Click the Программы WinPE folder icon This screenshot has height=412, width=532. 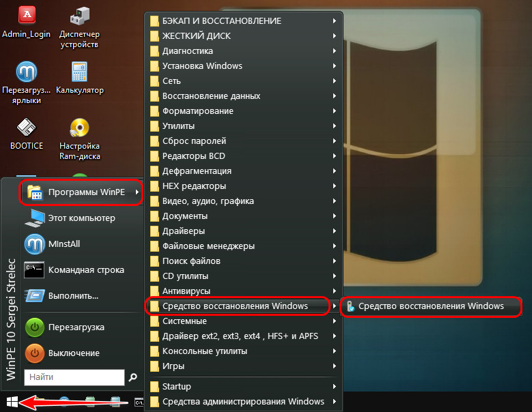pyautogui.click(x=35, y=192)
